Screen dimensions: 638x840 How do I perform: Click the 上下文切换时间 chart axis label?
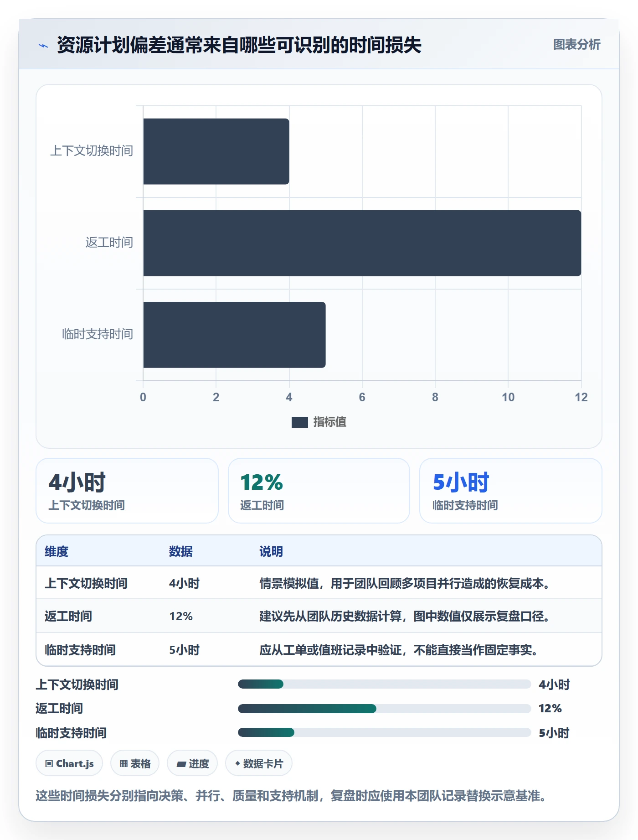coord(92,151)
